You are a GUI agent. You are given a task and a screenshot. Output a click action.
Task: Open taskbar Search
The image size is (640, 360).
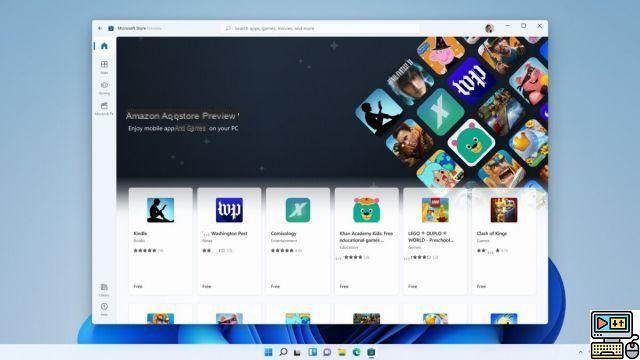pyautogui.click(x=283, y=352)
